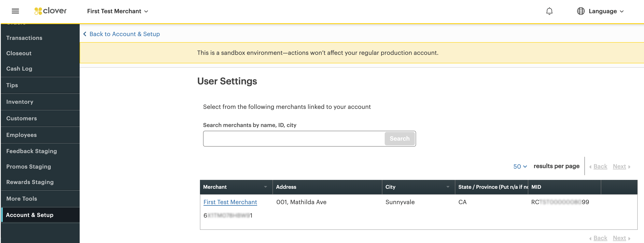Click the back chevron arrow icon

85,34
